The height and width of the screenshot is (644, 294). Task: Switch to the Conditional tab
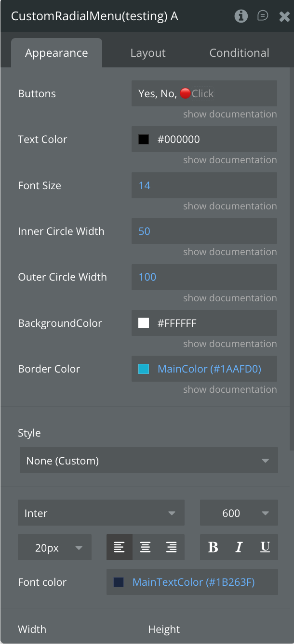tap(239, 53)
